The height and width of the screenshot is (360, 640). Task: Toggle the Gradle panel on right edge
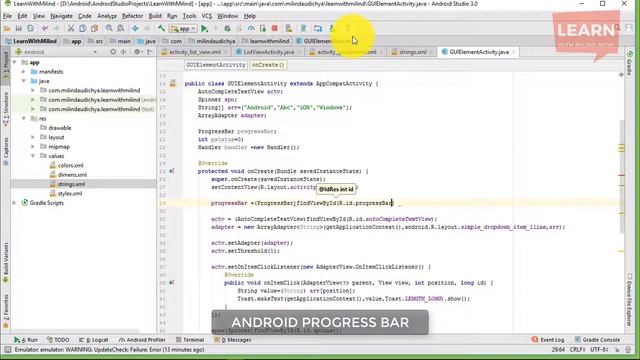point(630,63)
